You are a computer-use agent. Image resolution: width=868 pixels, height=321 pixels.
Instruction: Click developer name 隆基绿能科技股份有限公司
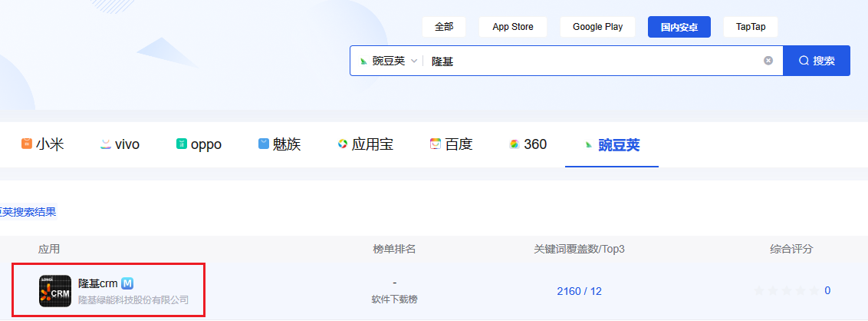(133, 300)
